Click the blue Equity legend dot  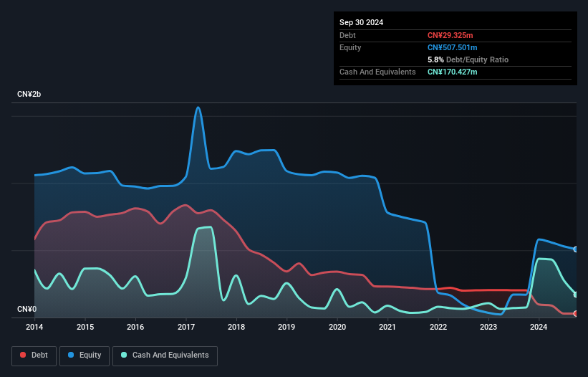point(71,355)
